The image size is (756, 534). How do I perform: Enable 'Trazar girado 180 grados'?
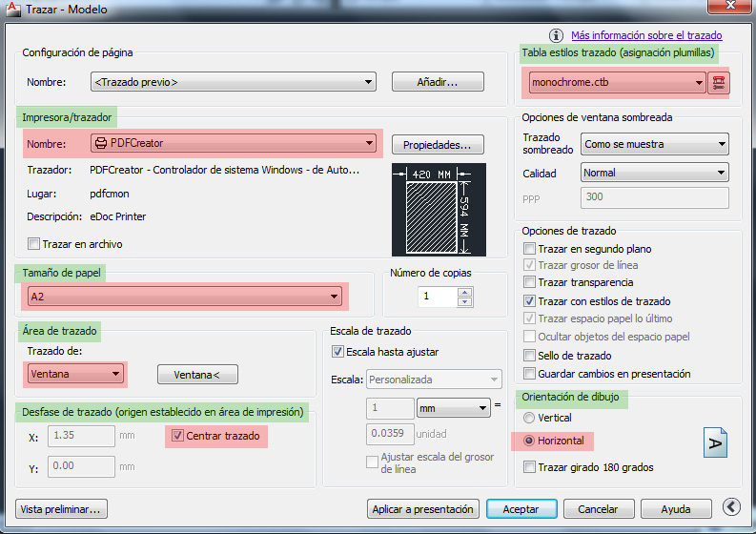[x=529, y=467]
